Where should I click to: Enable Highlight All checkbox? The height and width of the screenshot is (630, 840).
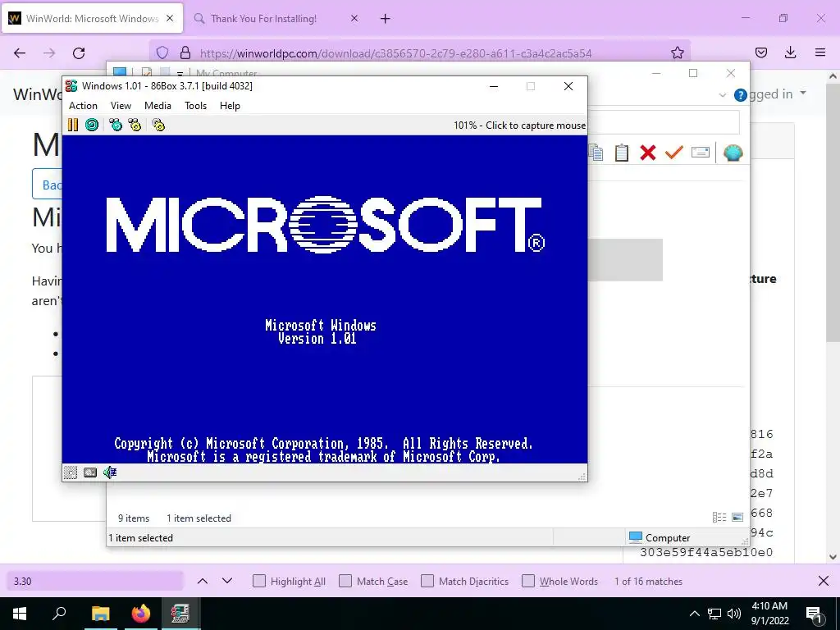pos(258,581)
